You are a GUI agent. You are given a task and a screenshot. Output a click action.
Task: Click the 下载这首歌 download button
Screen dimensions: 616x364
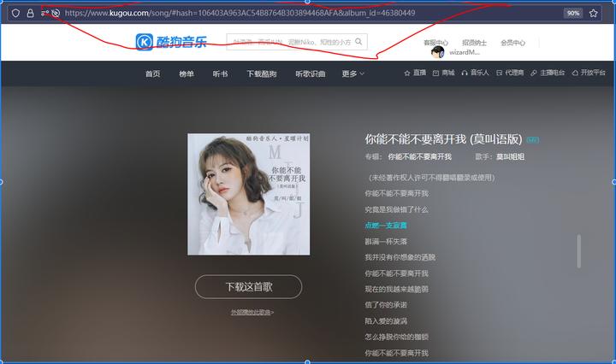coord(249,287)
